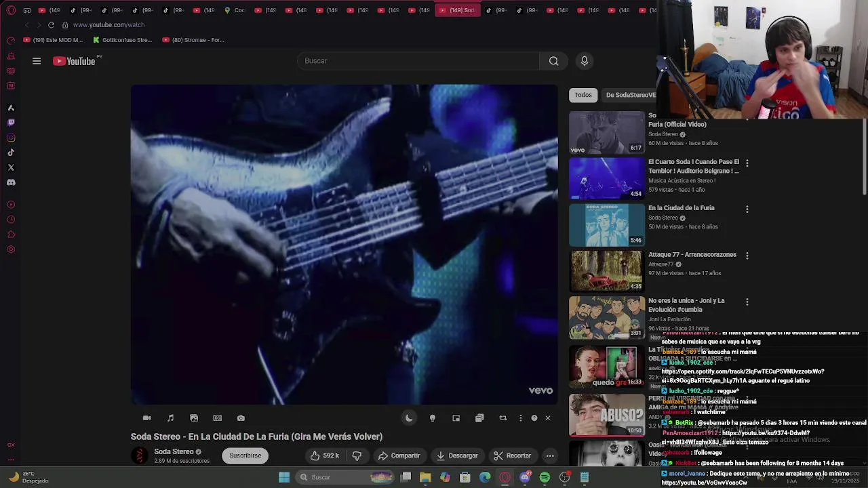The width and height of the screenshot is (868, 488).
Task: Open the Opera GX main menu logo
Action: tap(11, 10)
